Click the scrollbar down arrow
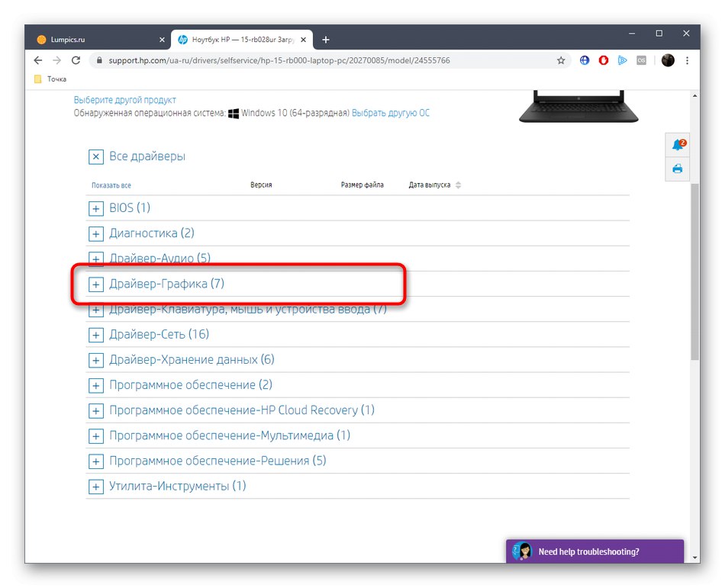Screen dimensions: 725x588 [x=694, y=557]
